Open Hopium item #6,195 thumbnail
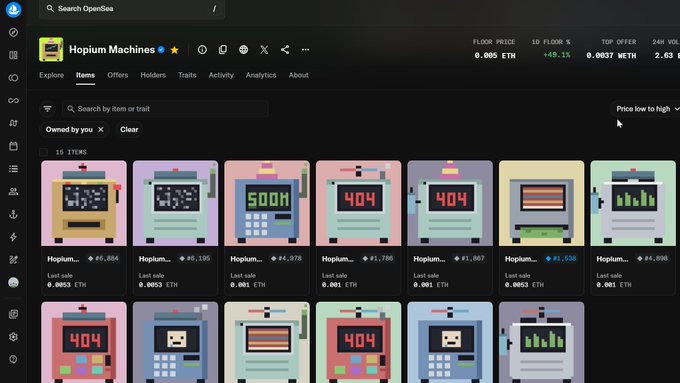 click(176, 203)
